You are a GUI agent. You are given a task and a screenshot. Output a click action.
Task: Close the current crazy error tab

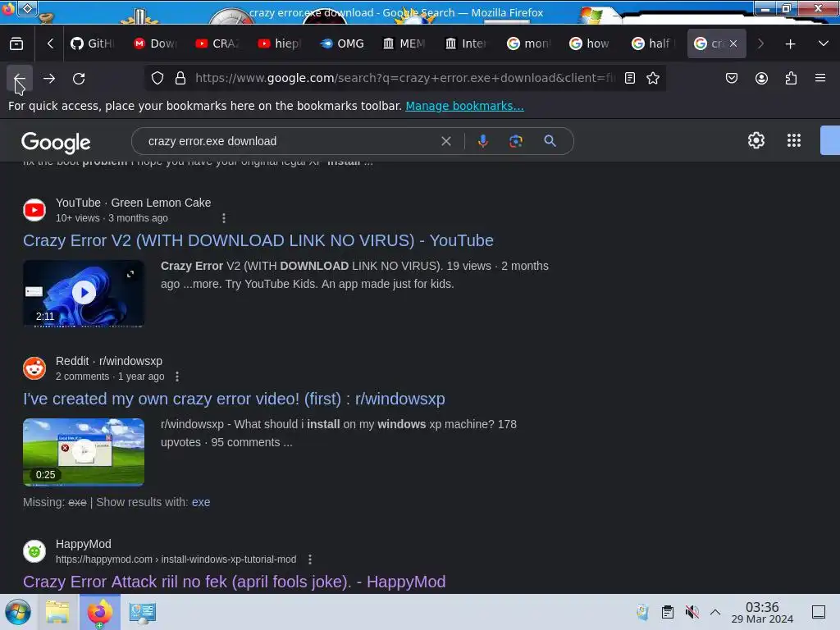pyautogui.click(x=733, y=43)
